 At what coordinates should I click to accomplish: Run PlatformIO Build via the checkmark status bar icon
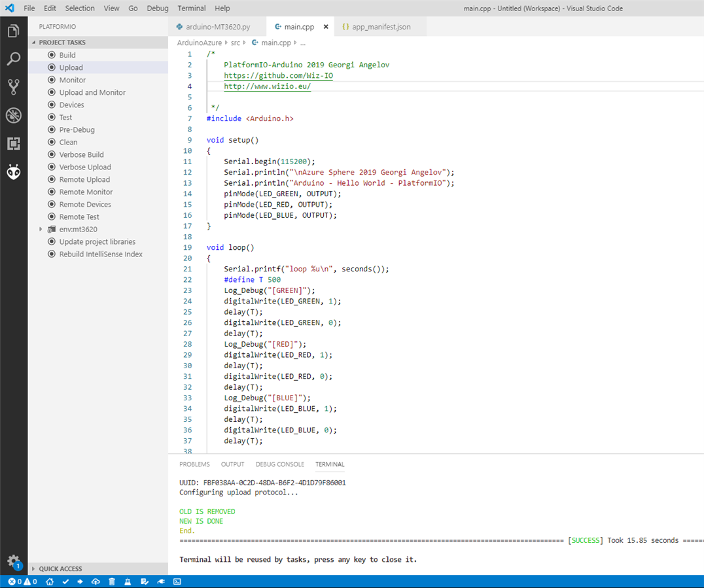click(65, 581)
